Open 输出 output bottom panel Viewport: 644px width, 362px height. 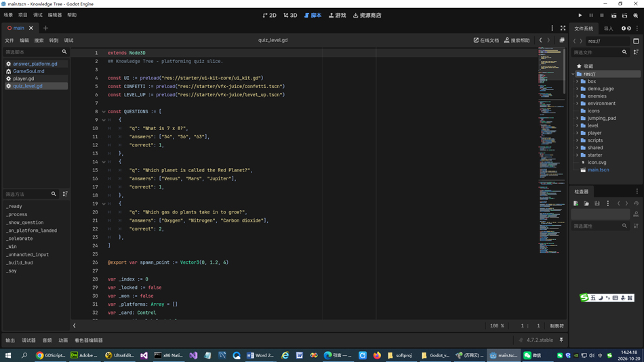[10, 340]
